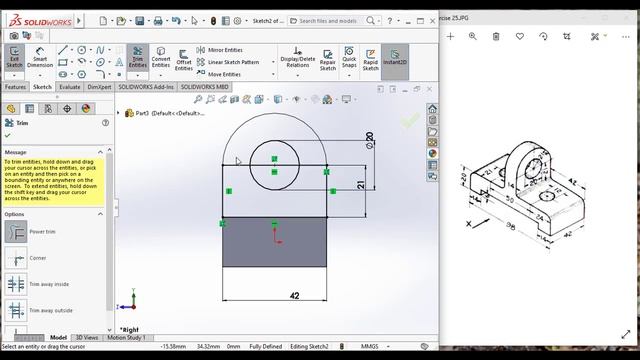Open DimXpertManager panel tab

(67, 109)
